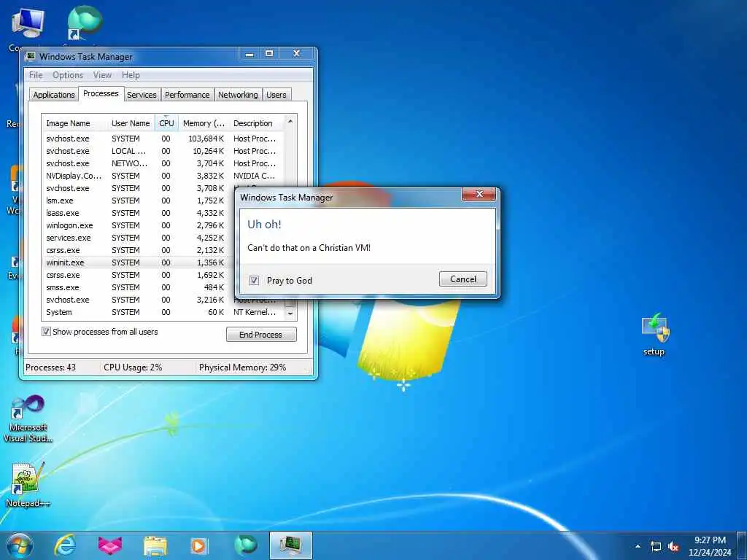Sort by Description column header
Viewport: 747px width, 560px height.
(x=258, y=123)
